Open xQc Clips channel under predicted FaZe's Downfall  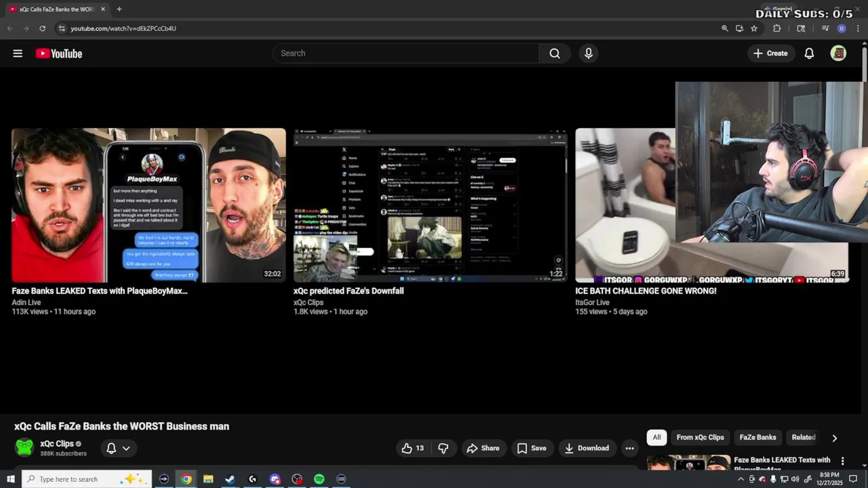(309, 302)
